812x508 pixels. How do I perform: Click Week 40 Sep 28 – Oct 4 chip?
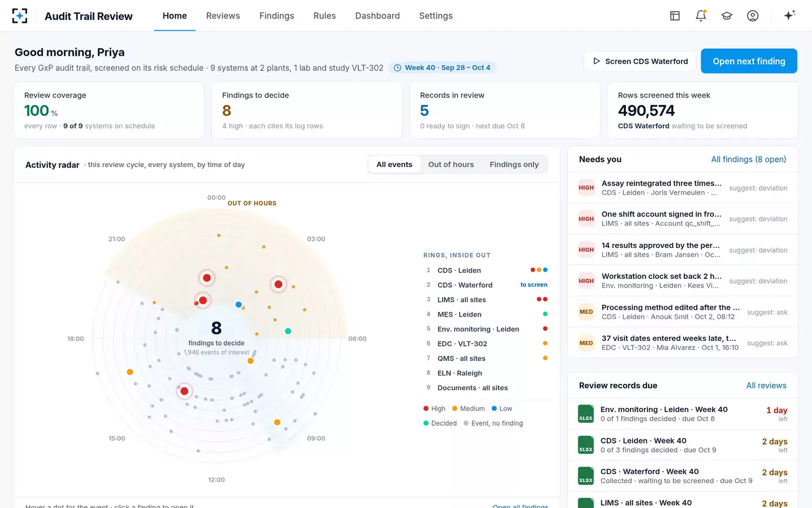click(442, 68)
